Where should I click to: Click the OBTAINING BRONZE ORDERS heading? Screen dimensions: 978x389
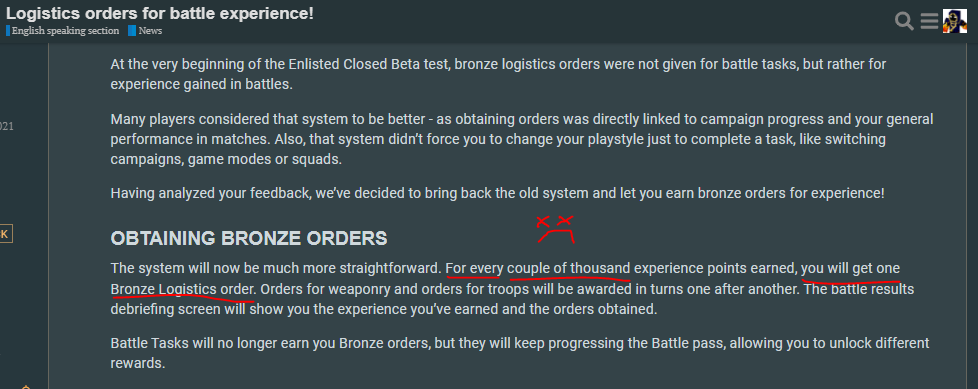249,238
